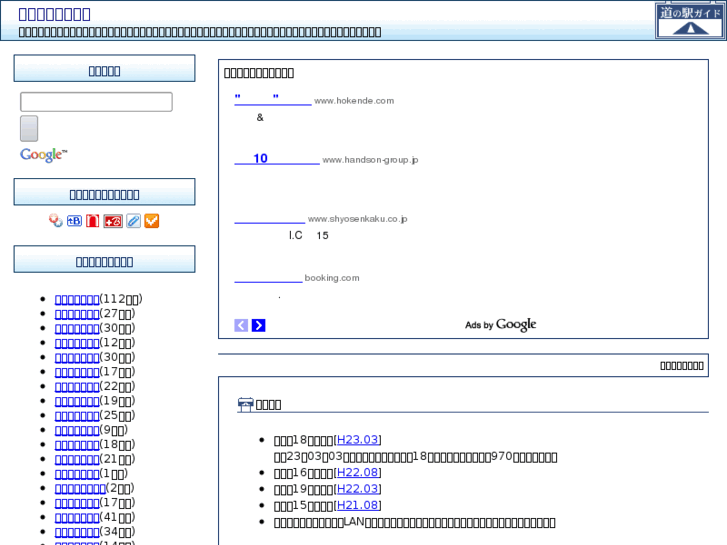Click the blue paperclip clip icon
727x545 pixels.
tap(133, 221)
